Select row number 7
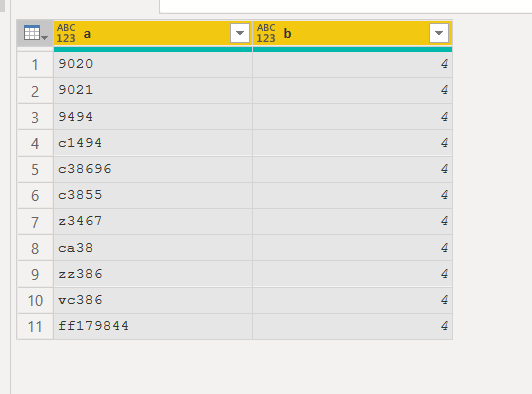This screenshot has height=394, width=532. 35,221
